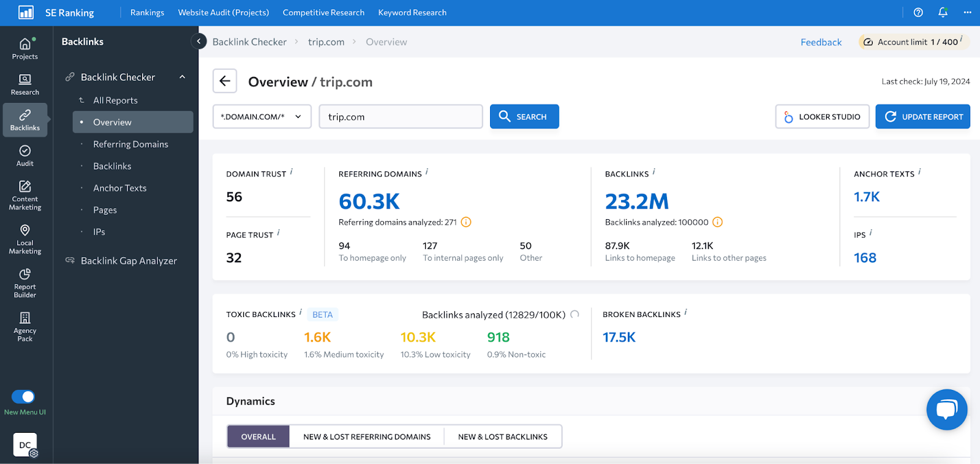Click the 10.3K low toxicity value
This screenshot has height=464, width=980.
[418, 337]
